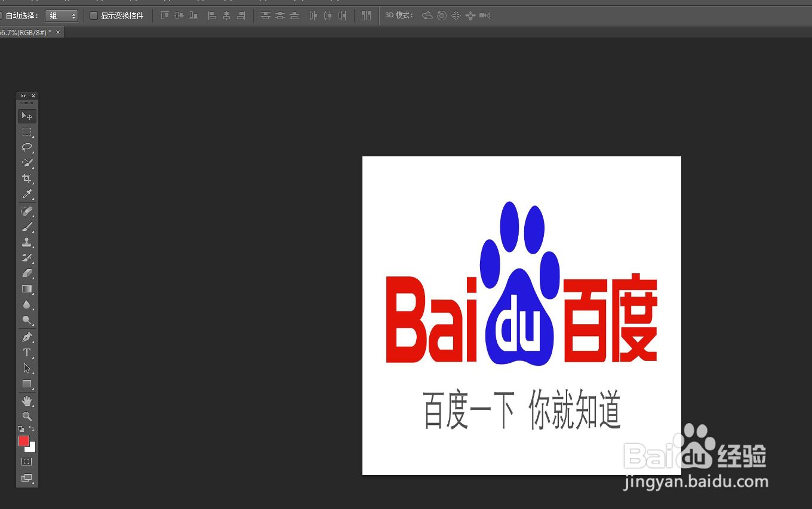Click Align Left Edges icon
812x509 pixels.
pyautogui.click(x=212, y=16)
